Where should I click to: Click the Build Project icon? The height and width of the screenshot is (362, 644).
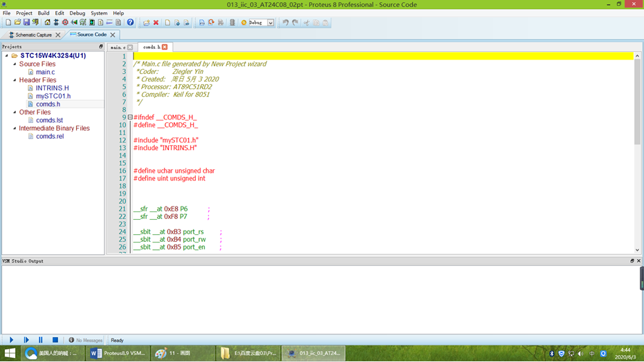point(202,23)
